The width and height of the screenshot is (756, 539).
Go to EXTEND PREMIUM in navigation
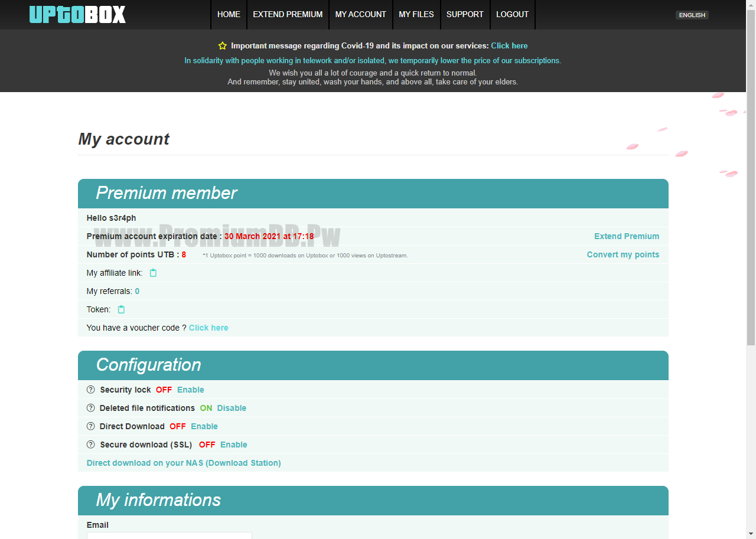288,14
